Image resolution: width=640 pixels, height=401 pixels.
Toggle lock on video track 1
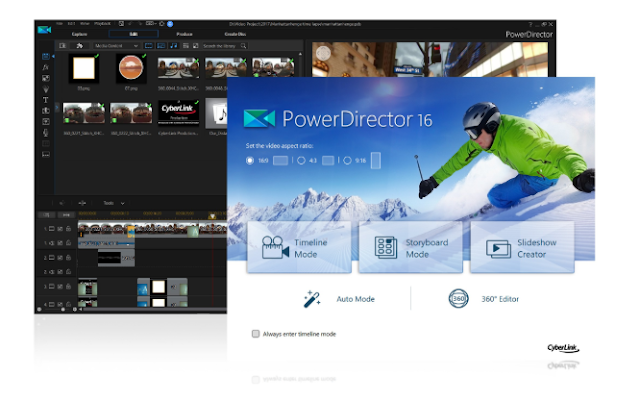click(68, 229)
